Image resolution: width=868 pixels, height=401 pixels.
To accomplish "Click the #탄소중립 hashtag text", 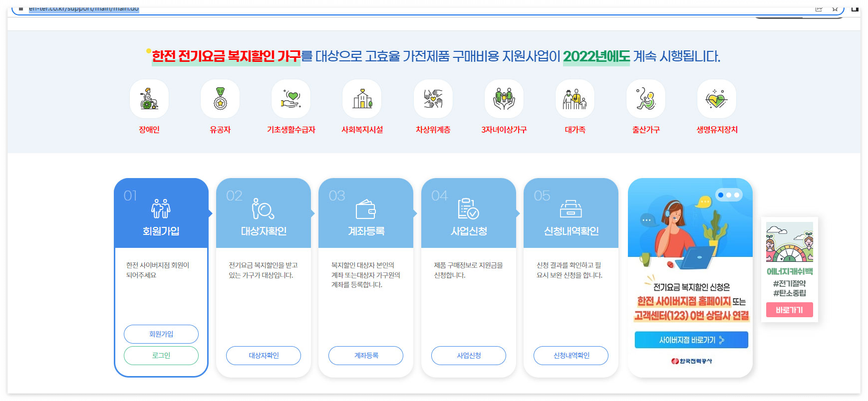I will tap(790, 293).
